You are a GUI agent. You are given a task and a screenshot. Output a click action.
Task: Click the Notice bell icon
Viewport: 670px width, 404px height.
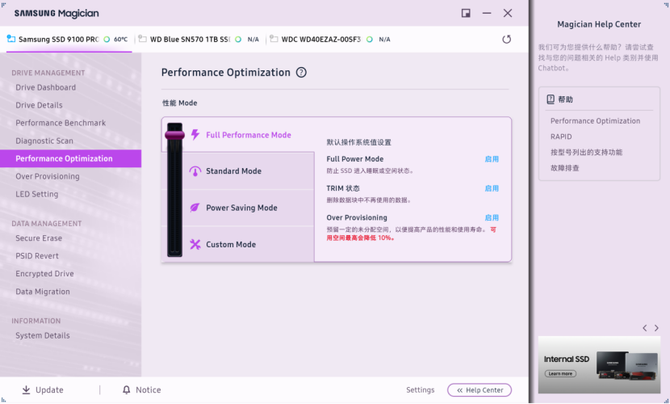126,390
